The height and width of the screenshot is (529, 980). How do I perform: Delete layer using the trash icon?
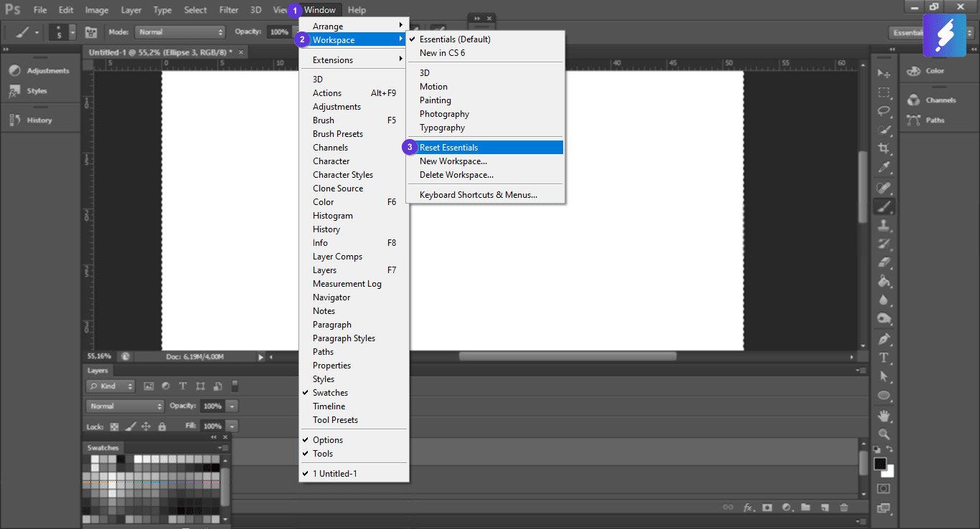click(x=844, y=507)
